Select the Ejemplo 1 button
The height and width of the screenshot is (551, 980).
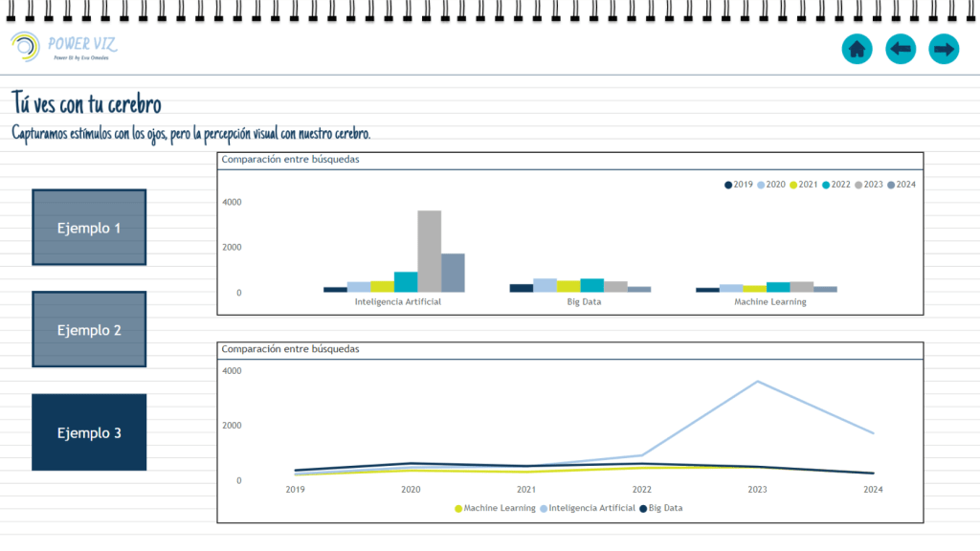click(x=89, y=228)
